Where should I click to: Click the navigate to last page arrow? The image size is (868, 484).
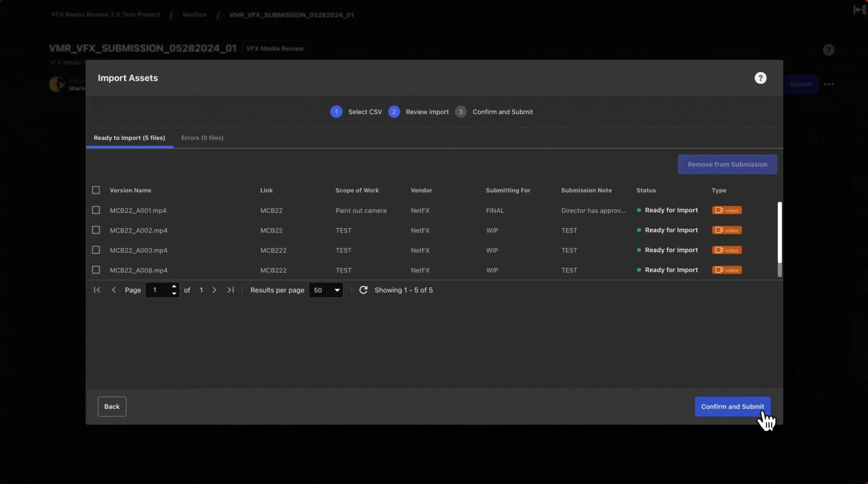coord(230,290)
